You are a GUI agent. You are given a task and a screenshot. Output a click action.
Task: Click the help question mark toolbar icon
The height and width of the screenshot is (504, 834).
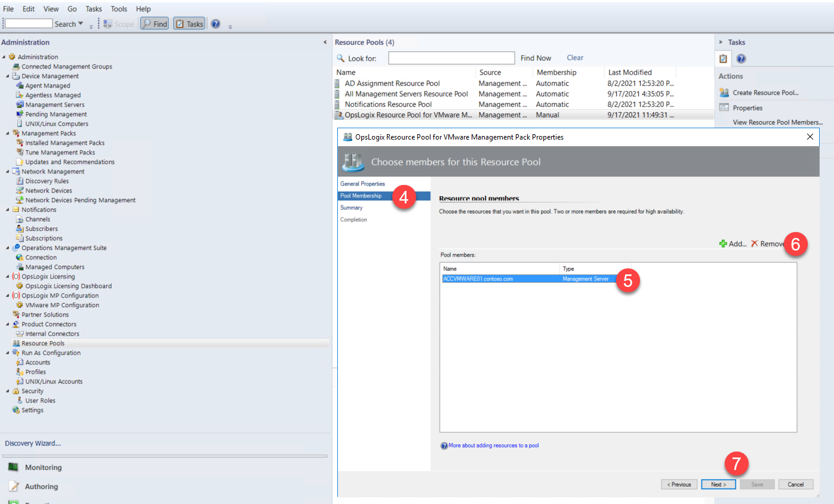tap(216, 24)
